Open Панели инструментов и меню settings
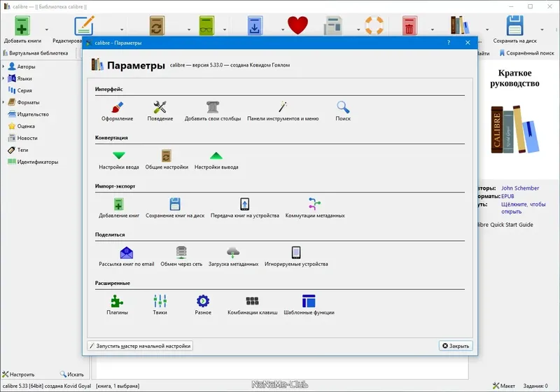 coord(283,111)
